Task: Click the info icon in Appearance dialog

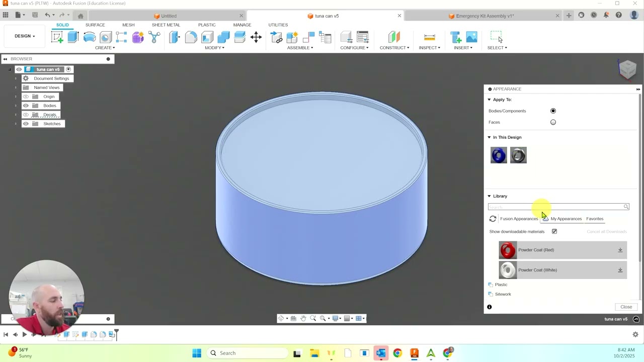Action: 490,307
